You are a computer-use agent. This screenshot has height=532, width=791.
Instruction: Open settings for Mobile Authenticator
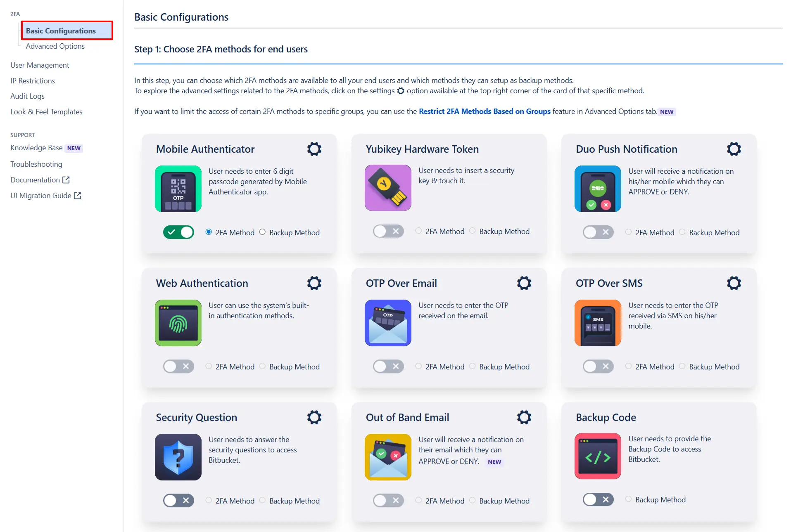pyautogui.click(x=314, y=149)
